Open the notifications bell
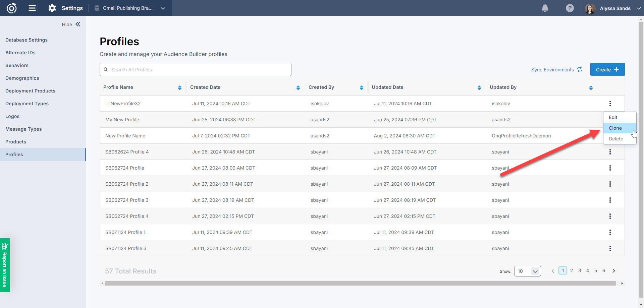The width and height of the screenshot is (644, 308). click(545, 8)
